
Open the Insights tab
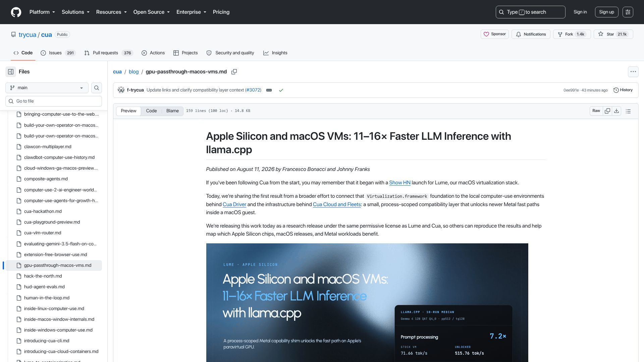click(x=275, y=53)
